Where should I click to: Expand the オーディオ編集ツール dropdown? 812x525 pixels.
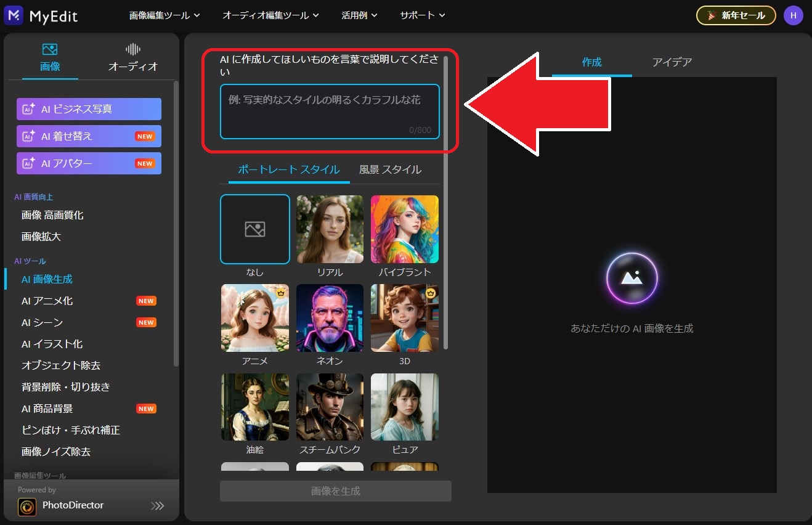[x=270, y=15]
